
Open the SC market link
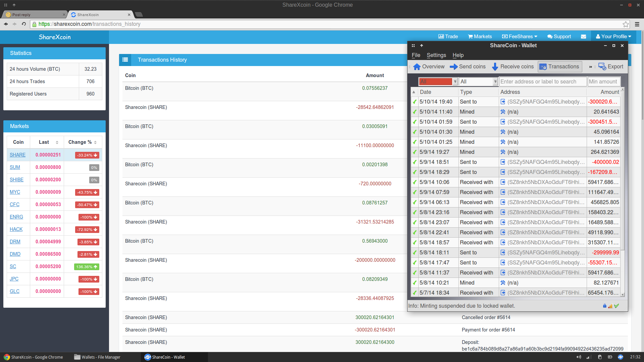pos(13,266)
